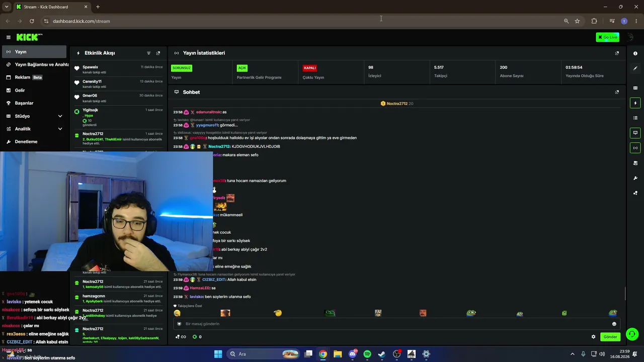Click the chat identity shield icon
The height and width of the screenshot is (362, 644).
[x=179, y=324]
